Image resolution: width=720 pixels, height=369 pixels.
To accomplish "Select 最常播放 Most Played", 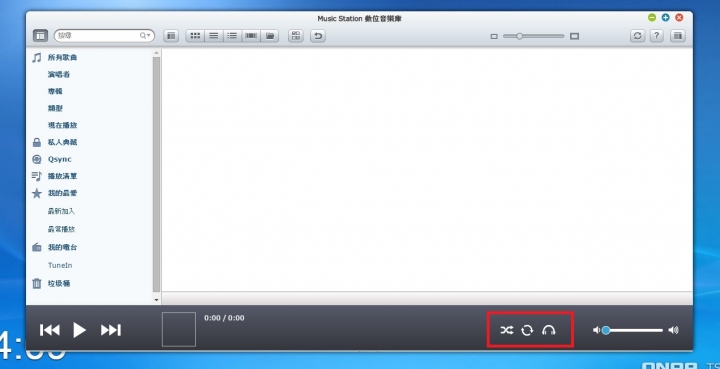I will [61, 229].
